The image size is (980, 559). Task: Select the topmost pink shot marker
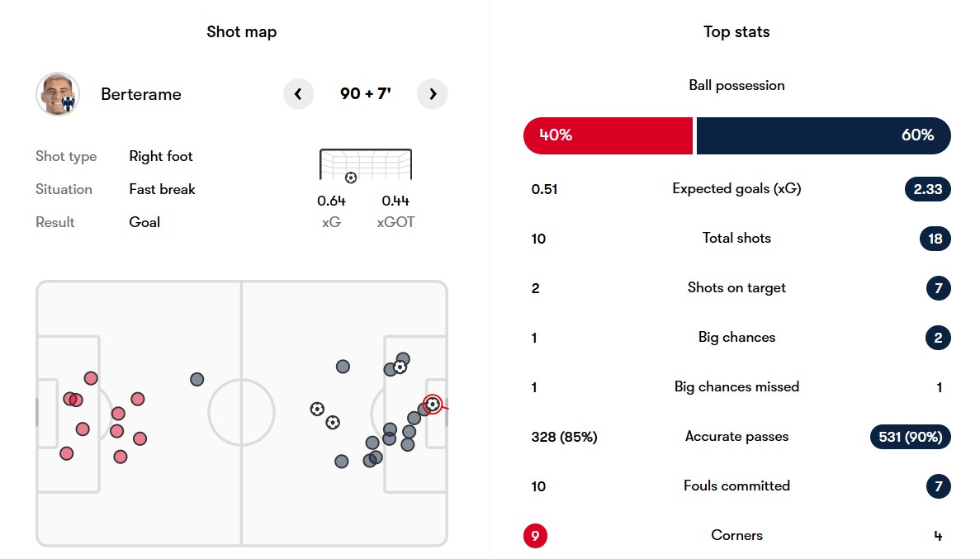click(x=91, y=378)
